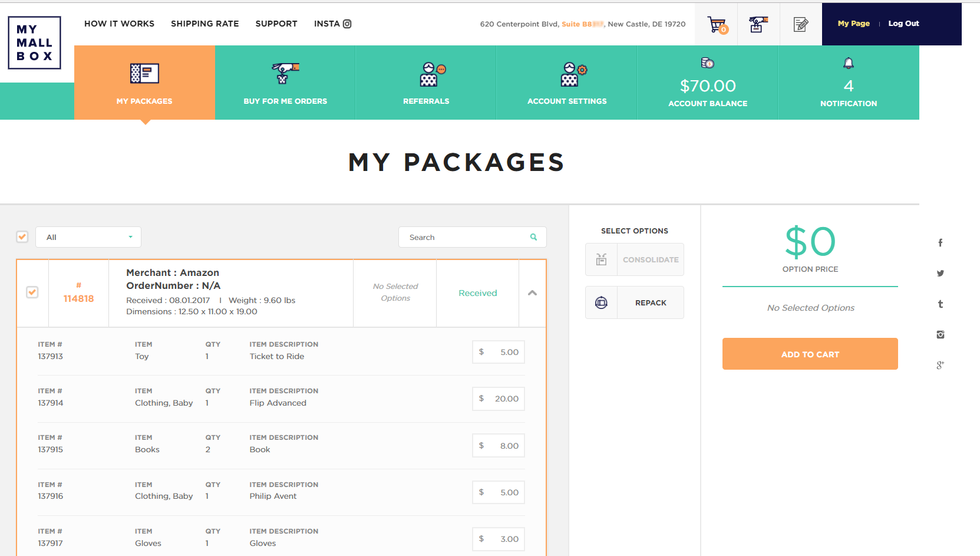Click the Add To Cart button
This screenshot has height=556, width=980.
[x=810, y=354]
